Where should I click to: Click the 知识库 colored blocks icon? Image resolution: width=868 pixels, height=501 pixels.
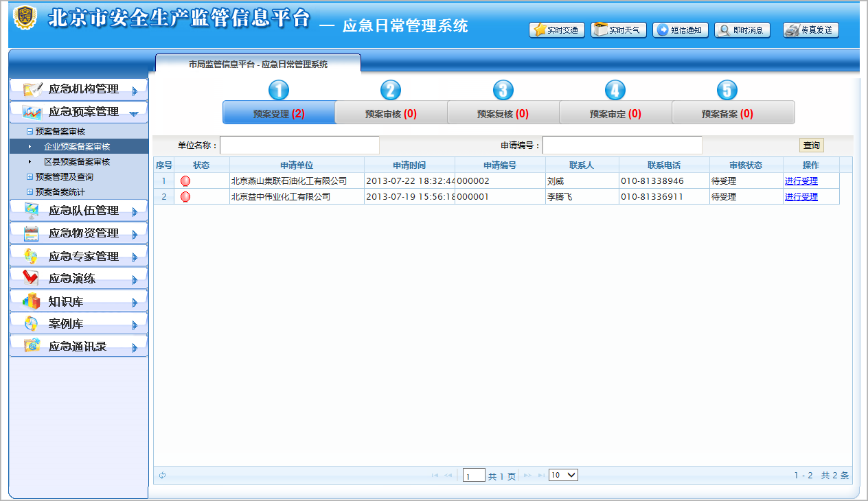[32, 301]
